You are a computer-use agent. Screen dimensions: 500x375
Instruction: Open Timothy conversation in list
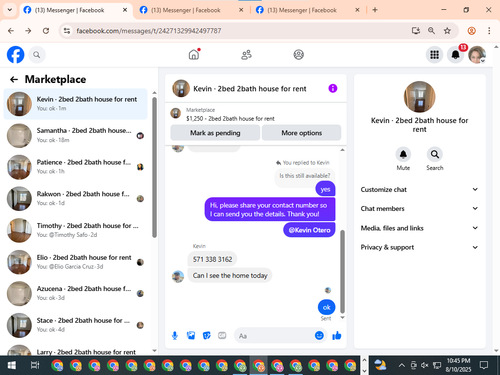[76, 230]
